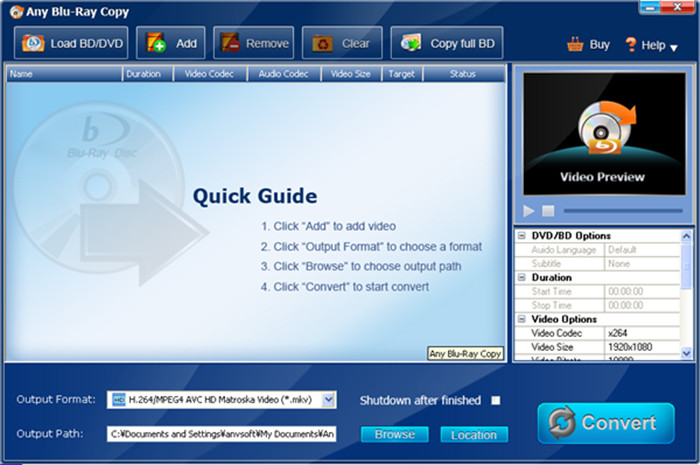
Task: Click the video preview seek slider
Action: (623, 211)
